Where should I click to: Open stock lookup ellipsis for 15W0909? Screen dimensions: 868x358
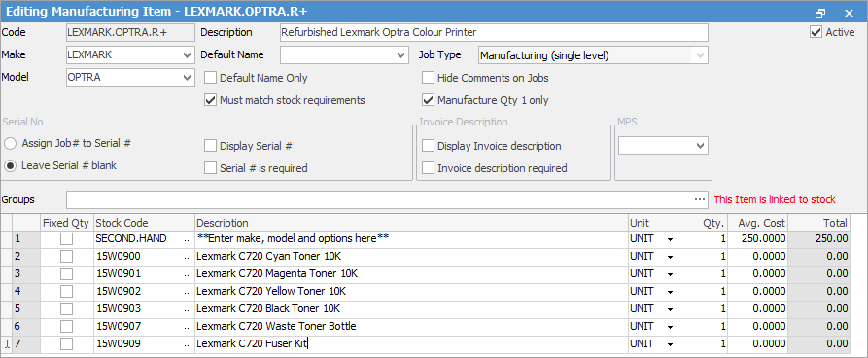click(190, 343)
